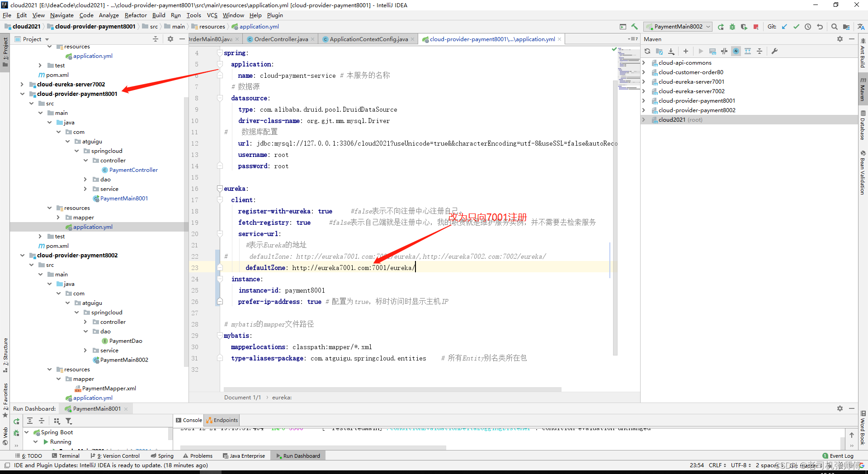Image resolution: width=868 pixels, height=474 pixels.
Task: Open Event Log from status bar
Action: tap(838, 456)
